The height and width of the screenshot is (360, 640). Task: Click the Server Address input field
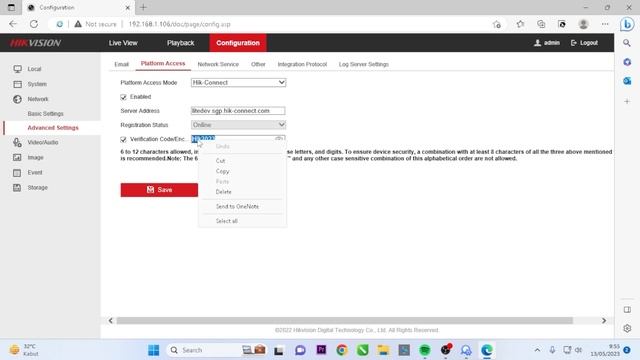click(x=238, y=111)
